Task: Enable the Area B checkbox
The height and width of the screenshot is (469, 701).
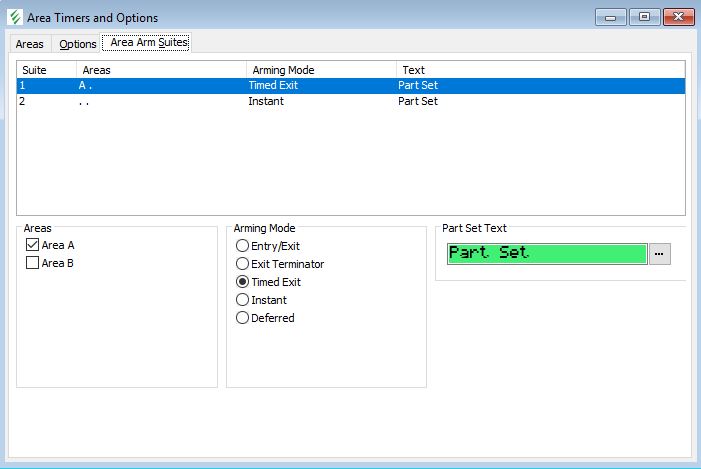Action: coord(33,263)
